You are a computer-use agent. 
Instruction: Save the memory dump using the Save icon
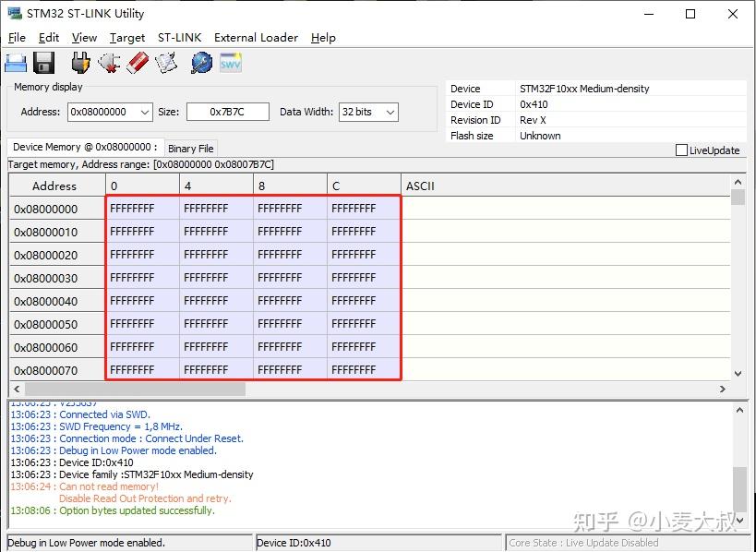click(x=42, y=61)
